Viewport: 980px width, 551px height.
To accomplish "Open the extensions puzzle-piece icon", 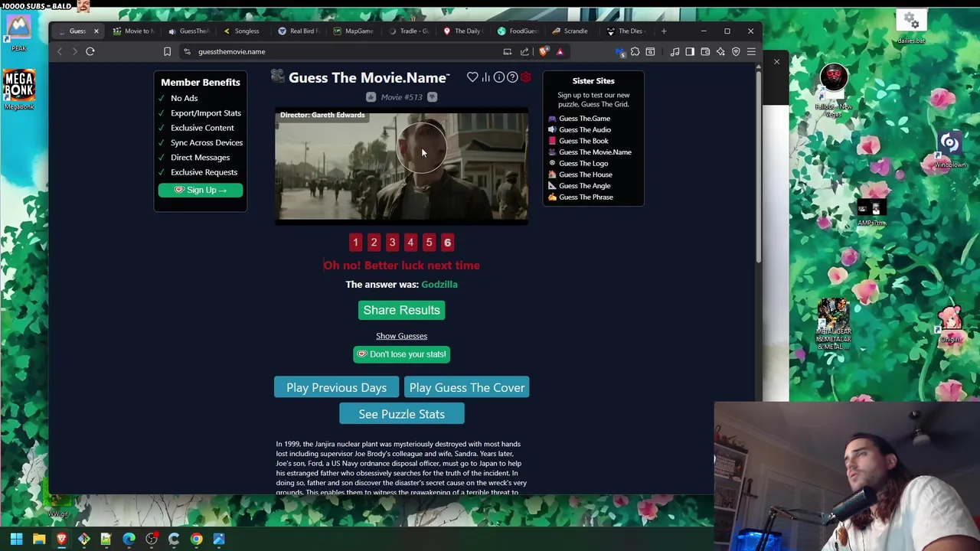I will pos(635,51).
